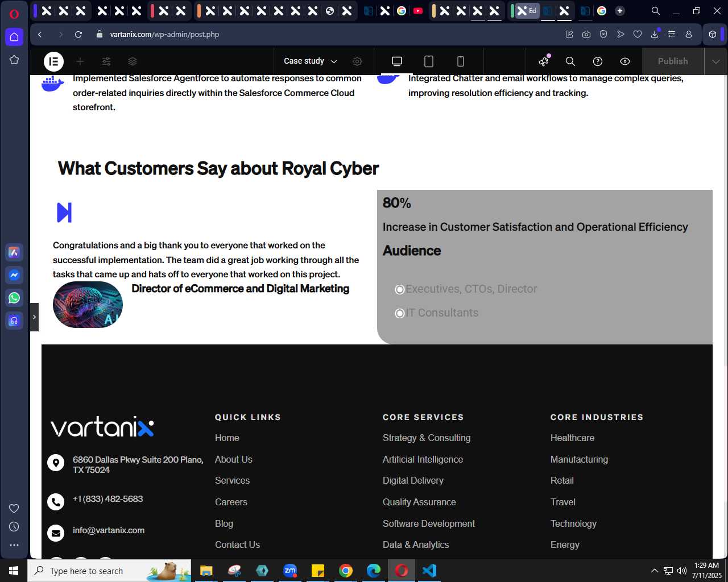
Task: Open the Player in Opera sidebar
Action: (14, 321)
